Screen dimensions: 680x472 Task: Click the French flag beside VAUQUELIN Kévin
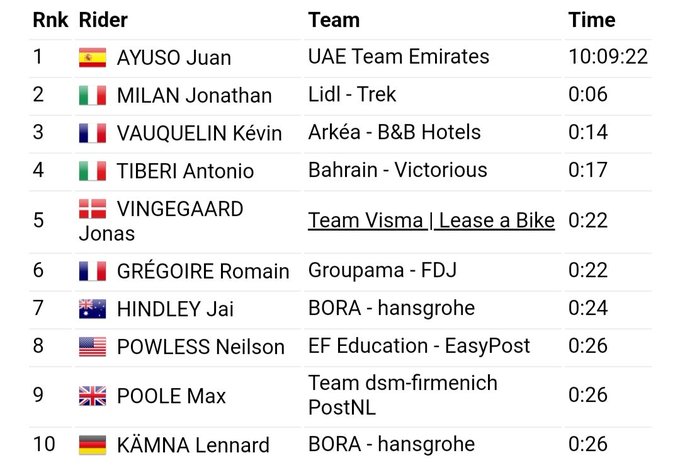coord(93,133)
